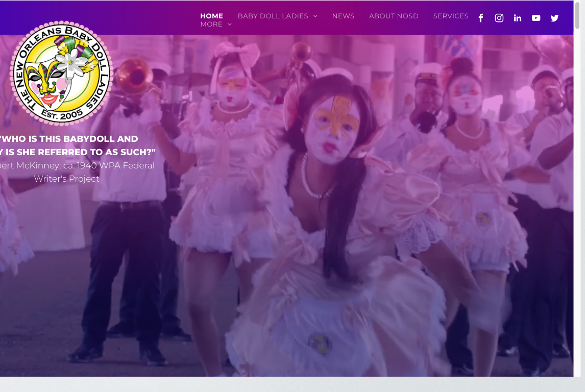
Task: Open the More navigation menu label
Action: (211, 24)
